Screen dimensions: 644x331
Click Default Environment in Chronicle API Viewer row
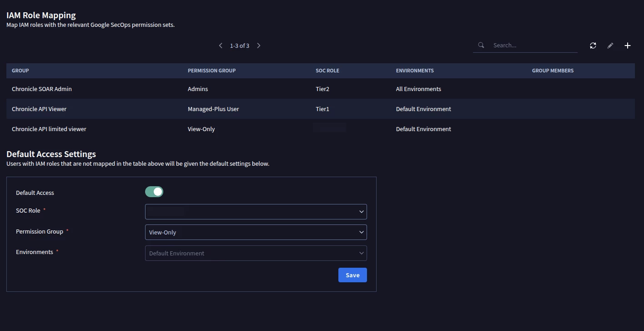[x=423, y=109]
